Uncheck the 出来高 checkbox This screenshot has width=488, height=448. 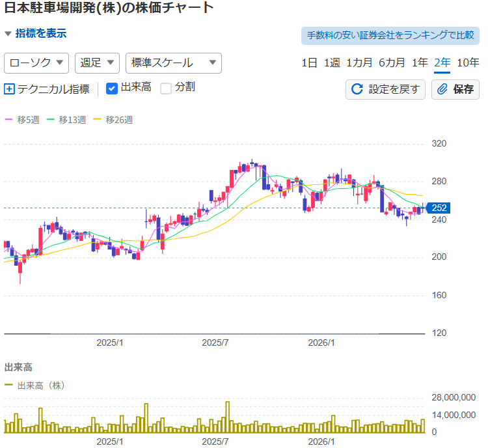[x=112, y=89]
